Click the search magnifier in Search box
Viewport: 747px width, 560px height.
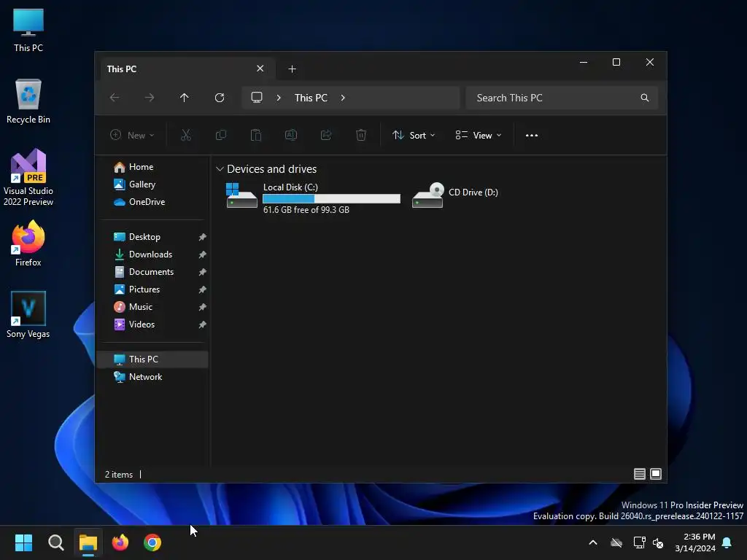point(645,98)
